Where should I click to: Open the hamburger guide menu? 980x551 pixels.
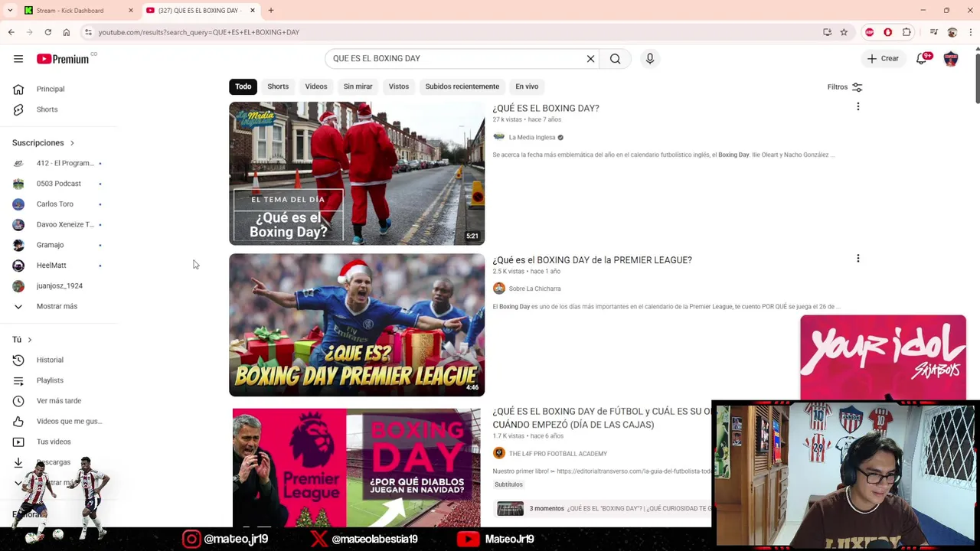[x=18, y=59]
